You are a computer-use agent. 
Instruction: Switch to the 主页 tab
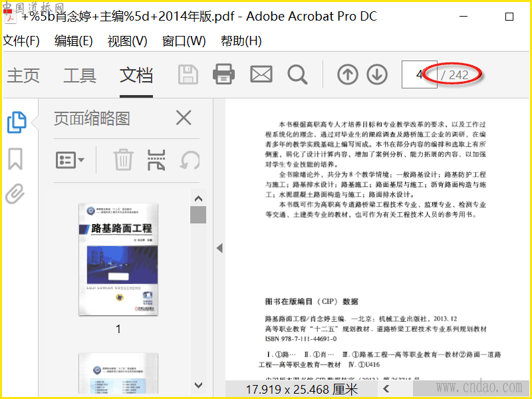(23, 75)
